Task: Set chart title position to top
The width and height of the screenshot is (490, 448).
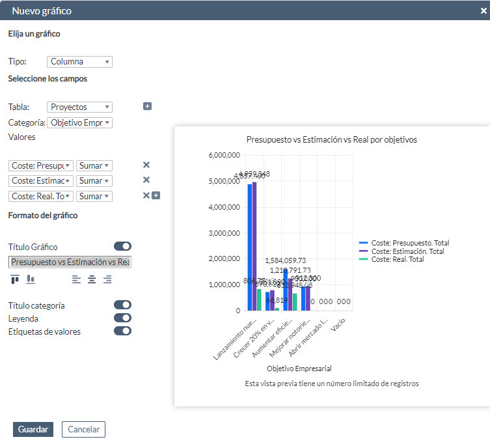Action: point(15,279)
